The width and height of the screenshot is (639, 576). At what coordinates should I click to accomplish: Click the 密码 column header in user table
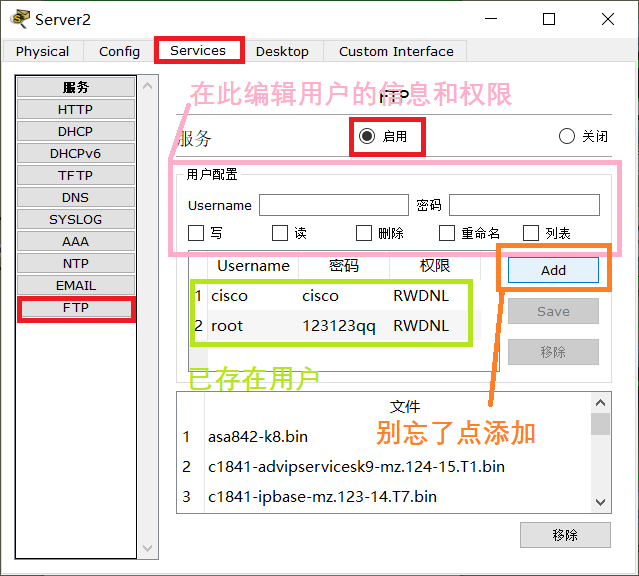[x=344, y=266]
